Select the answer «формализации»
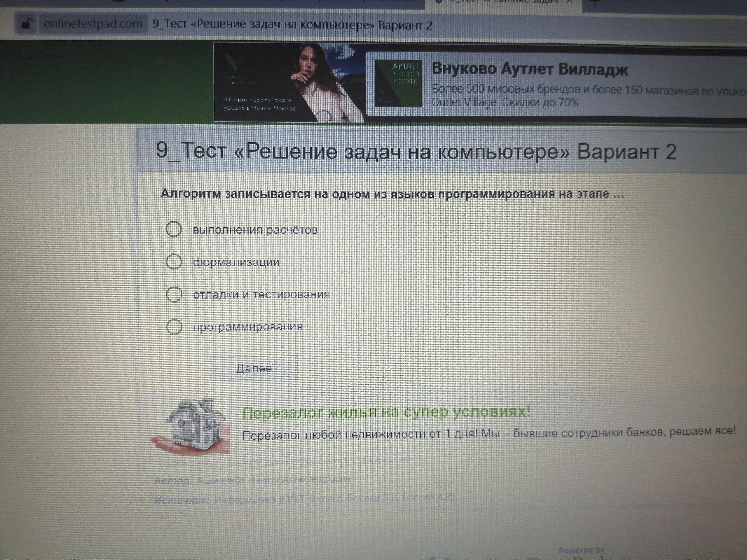Viewport: 747px width, 560px height. point(174,262)
